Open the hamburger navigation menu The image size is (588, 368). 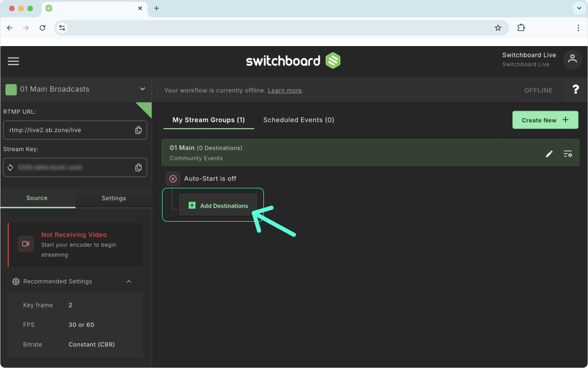[x=14, y=61]
